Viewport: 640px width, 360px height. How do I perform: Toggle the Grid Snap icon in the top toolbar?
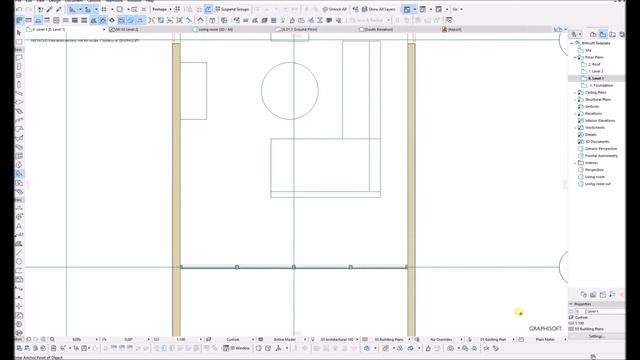tap(104, 9)
